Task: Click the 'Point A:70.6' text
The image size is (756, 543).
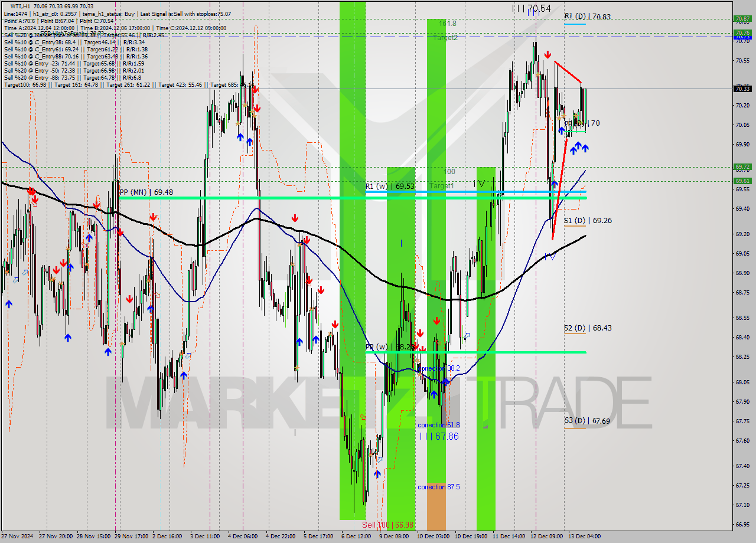Action: coord(19,21)
